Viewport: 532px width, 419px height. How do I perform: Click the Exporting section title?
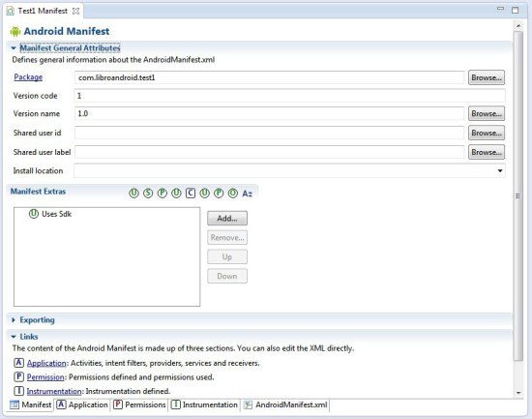click(x=37, y=320)
